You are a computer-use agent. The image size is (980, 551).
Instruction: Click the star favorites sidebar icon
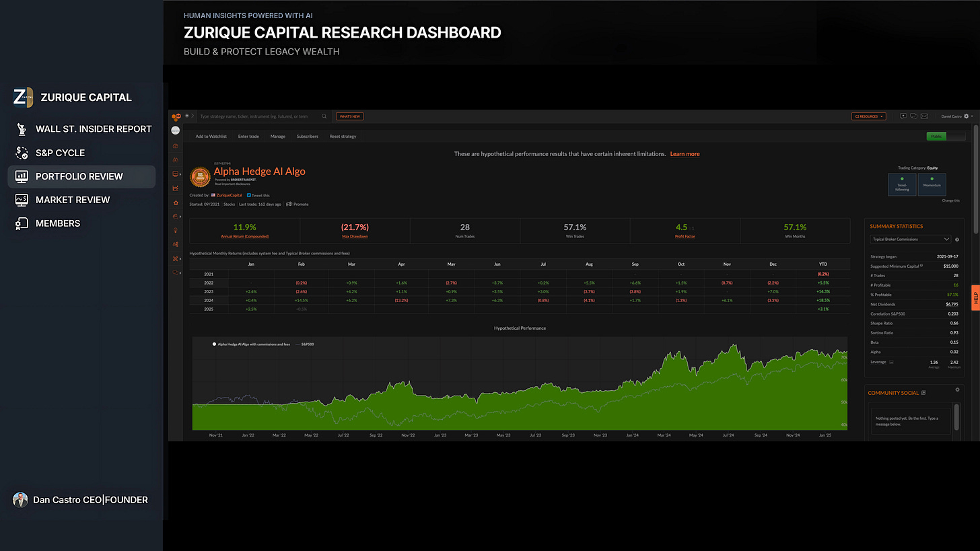pos(176,203)
